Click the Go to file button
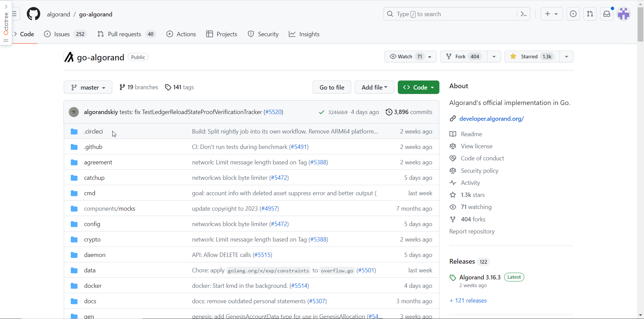 (x=332, y=87)
